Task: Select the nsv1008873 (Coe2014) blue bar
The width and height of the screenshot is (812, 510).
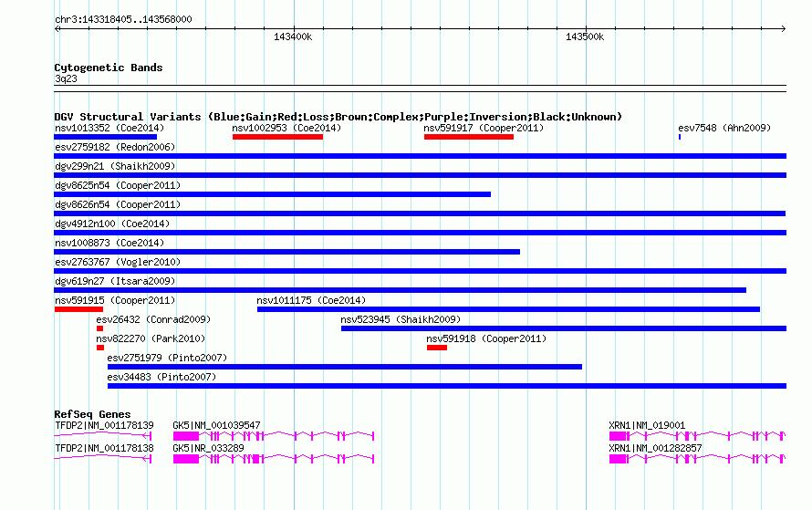Action: (x=286, y=252)
